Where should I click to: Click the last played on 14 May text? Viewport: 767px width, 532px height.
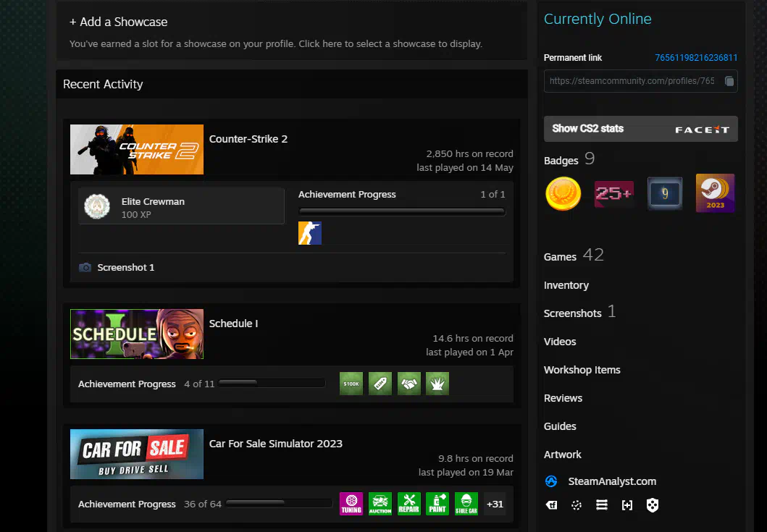click(465, 168)
